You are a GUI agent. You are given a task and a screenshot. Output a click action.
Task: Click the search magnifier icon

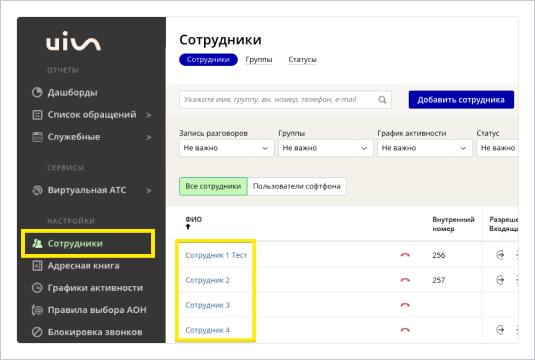point(382,100)
